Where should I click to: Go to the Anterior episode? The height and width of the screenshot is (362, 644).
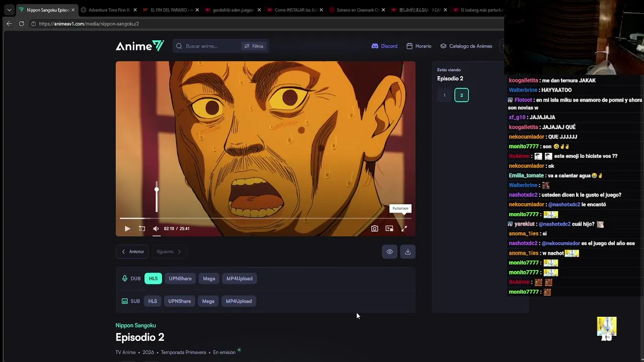point(133,252)
